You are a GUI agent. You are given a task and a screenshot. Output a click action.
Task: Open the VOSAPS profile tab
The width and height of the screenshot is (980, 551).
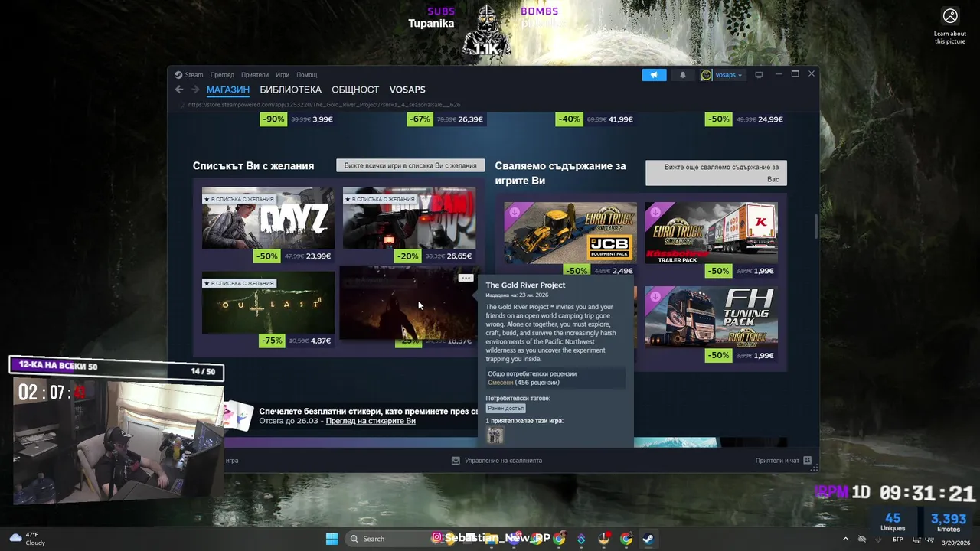pyautogui.click(x=407, y=90)
